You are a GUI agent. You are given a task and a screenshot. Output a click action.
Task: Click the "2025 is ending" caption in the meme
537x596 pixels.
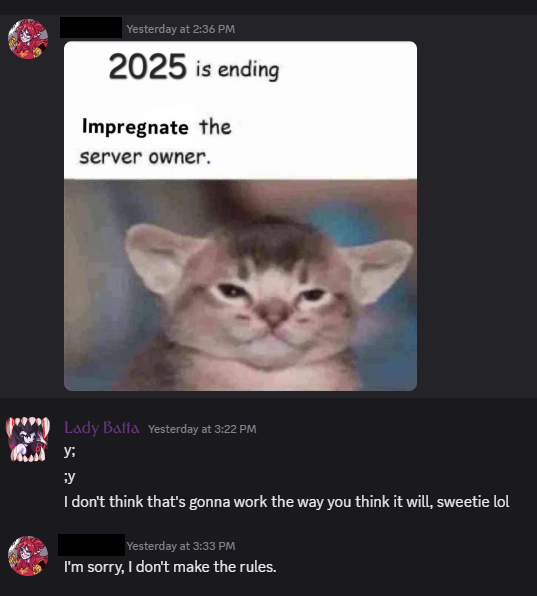click(194, 67)
